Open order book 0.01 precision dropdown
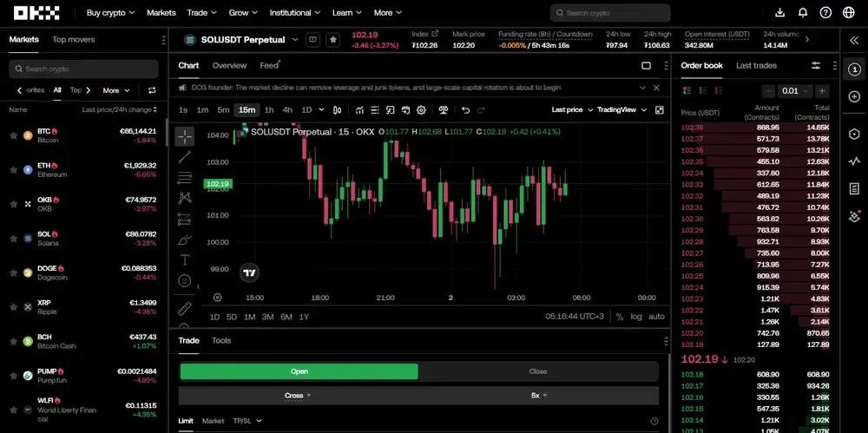This screenshot has width=868, height=433. click(x=795, y=91)
